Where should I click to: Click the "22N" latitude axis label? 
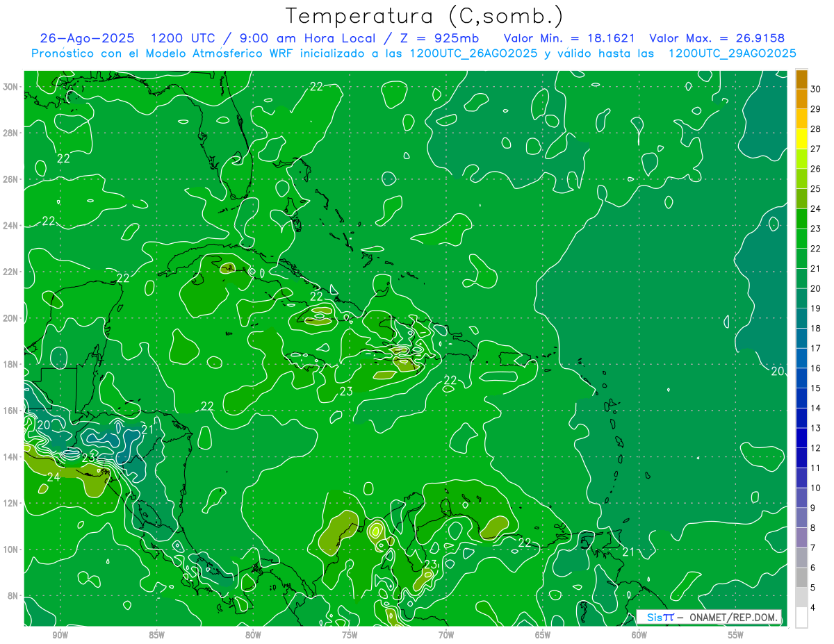pyautogui.click(x=10, y=272)
